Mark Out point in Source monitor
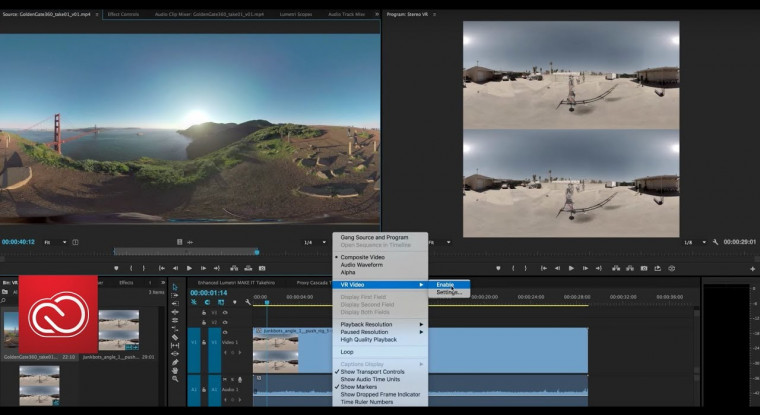760x415 pixels. pos(143,268)
